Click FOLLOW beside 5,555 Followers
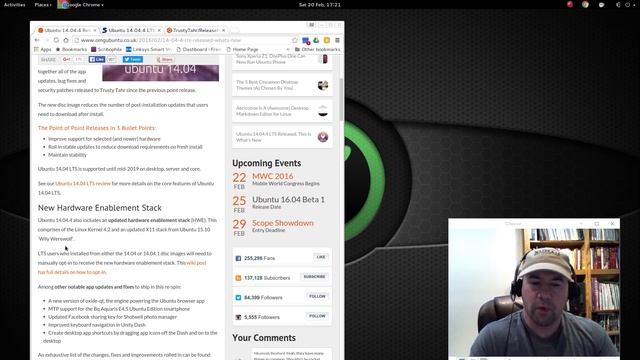The width and height of the screenshot is (640, 360). click(317, 316)
